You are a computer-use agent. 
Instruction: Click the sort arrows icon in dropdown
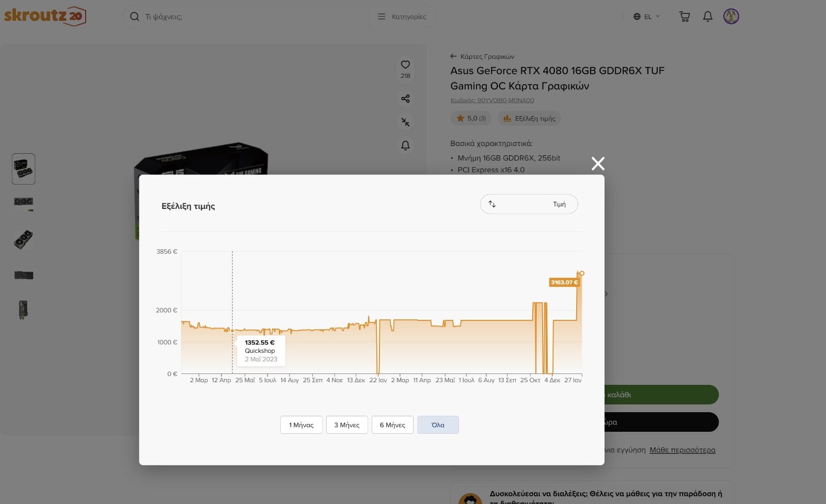(x=492, y=204)
